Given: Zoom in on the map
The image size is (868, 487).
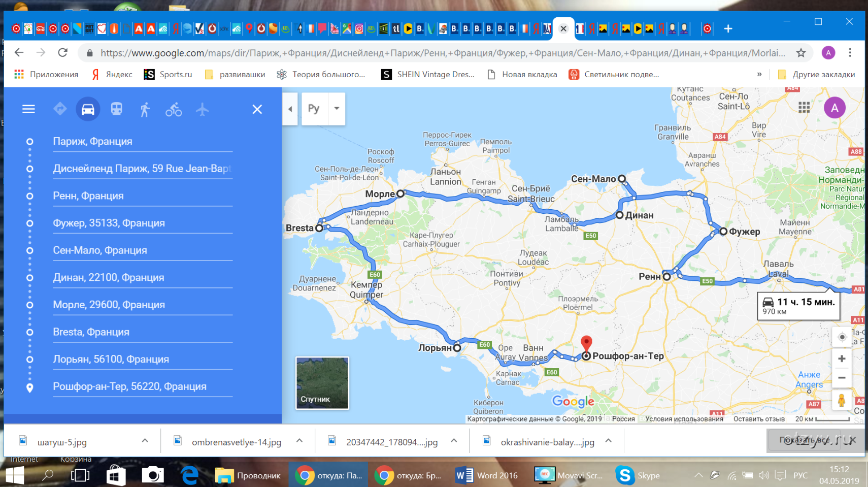Looking at the screenshot, I should point(842,359).
